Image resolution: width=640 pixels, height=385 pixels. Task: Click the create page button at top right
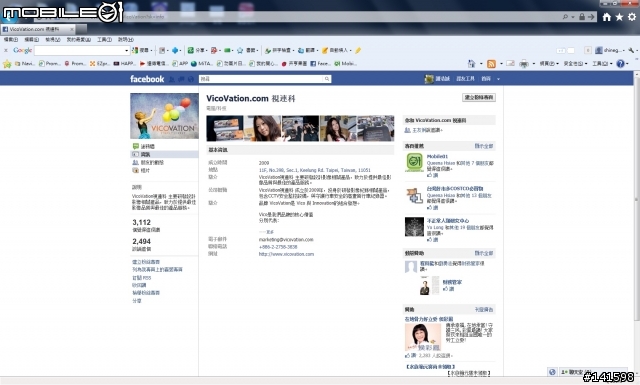pyautogui.click(x=479, y=98)
